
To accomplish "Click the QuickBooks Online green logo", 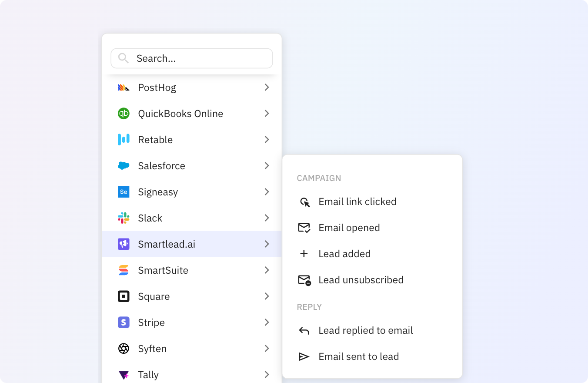I will coord(124,114).
